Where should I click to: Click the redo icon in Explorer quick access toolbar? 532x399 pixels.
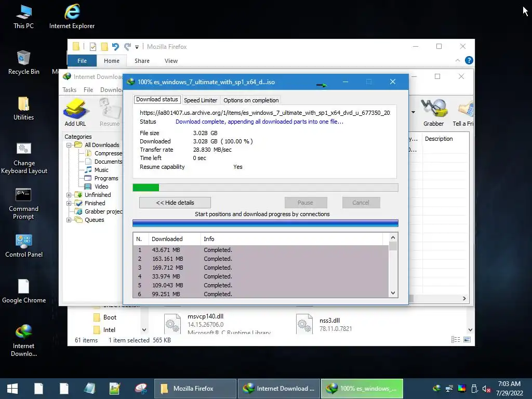click(128, 46)
